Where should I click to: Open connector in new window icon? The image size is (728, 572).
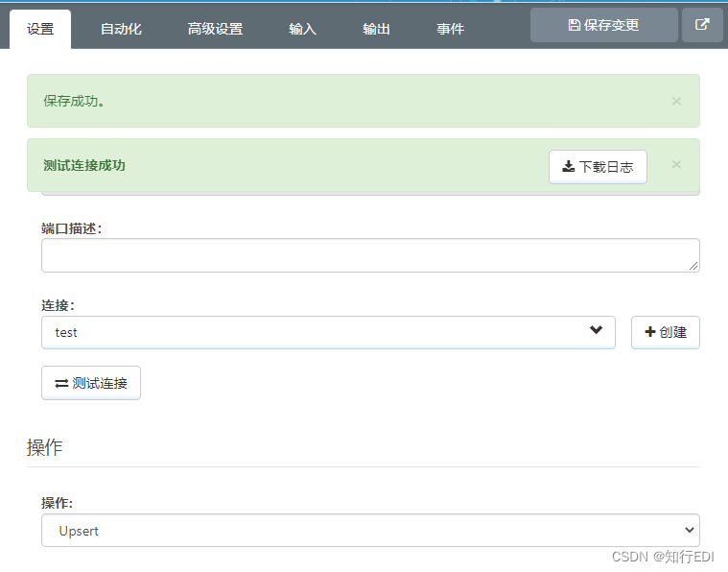click(702, 25)
